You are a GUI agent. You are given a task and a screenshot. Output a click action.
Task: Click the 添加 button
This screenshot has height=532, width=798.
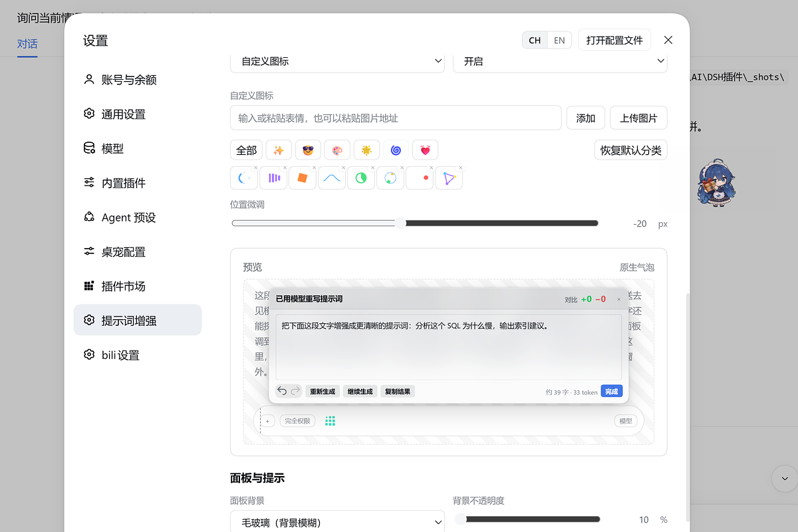click(x=586, y=118)
